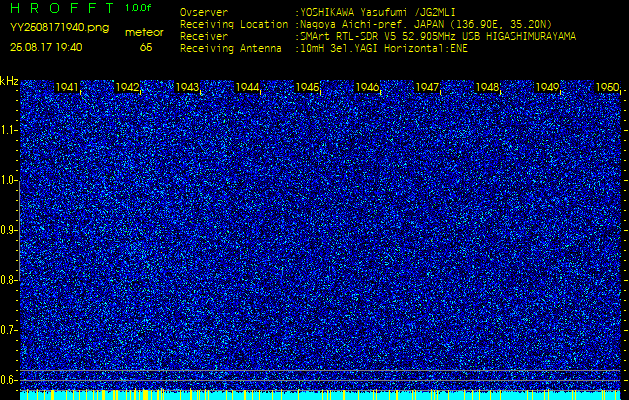
Task: Click the Receiving Location label
Action: [x=234, y=24]
